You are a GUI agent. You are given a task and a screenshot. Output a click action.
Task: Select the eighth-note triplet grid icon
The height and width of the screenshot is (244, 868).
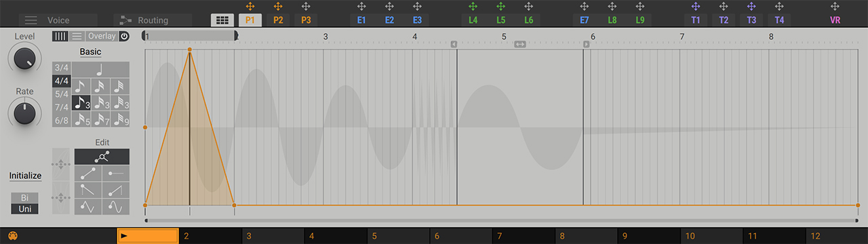point(82,103)
